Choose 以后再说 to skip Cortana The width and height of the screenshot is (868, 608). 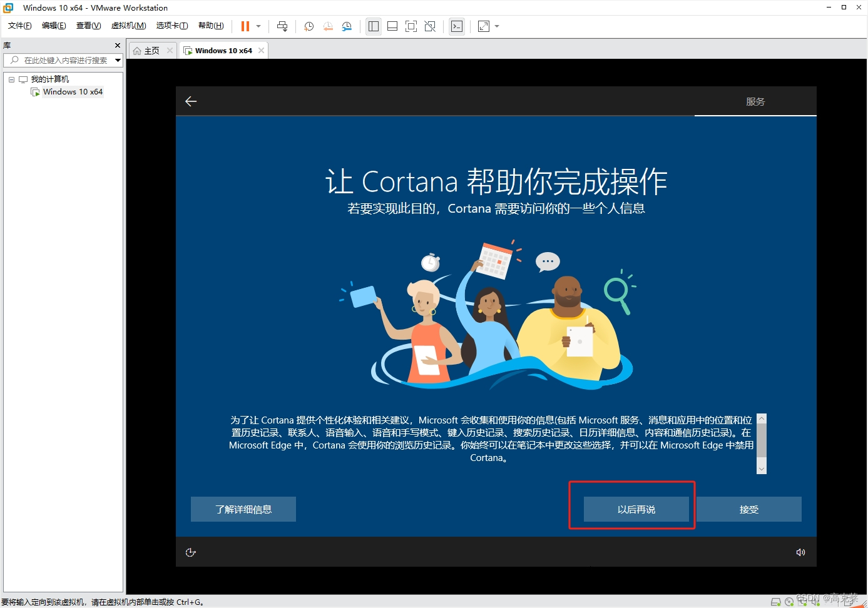636,509
